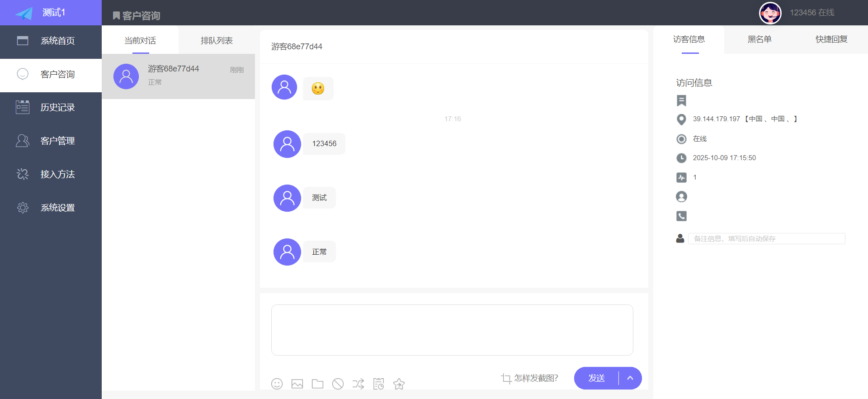Click the screenshot crop icon

click(506, 378)
